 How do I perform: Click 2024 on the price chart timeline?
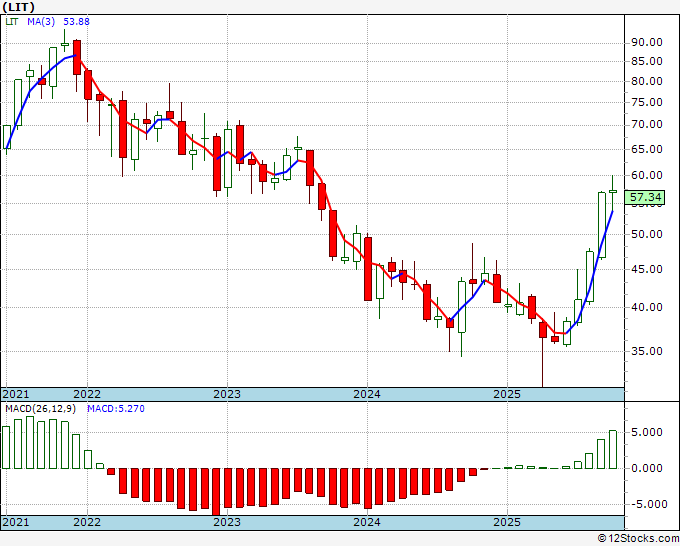point(367,394)
